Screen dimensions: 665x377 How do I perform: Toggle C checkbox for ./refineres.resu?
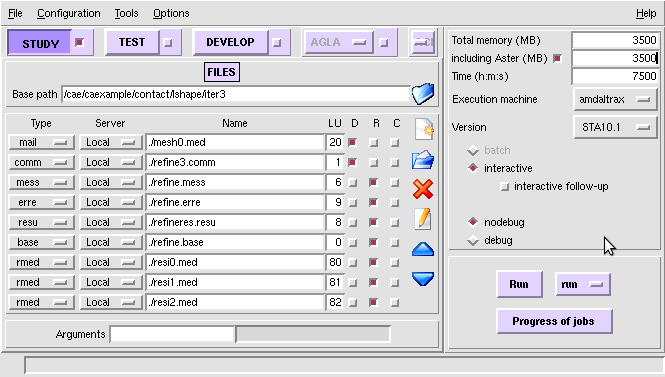(395, 222)
